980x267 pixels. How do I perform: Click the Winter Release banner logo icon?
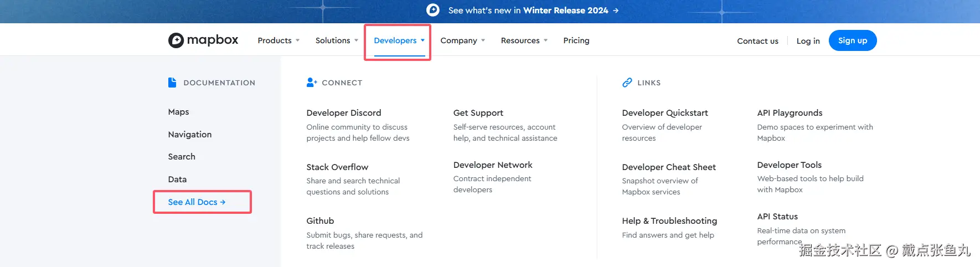[x=433, y=10]
